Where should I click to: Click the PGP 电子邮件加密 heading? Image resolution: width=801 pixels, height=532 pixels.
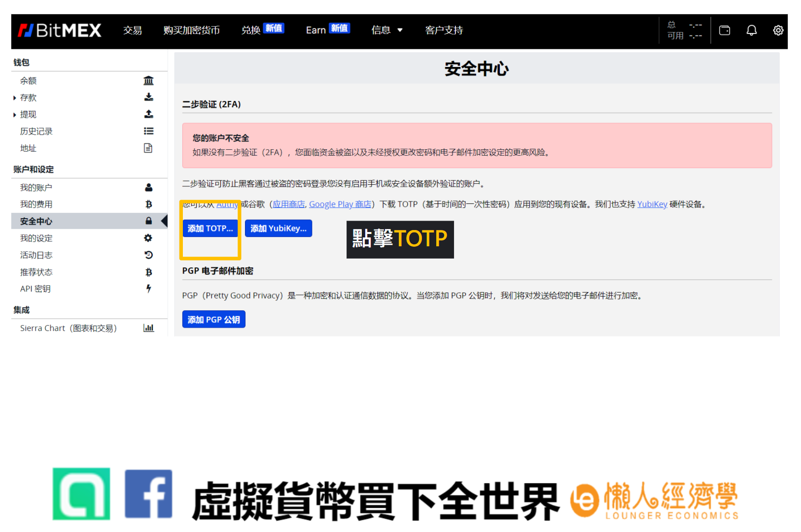point(218,271)
